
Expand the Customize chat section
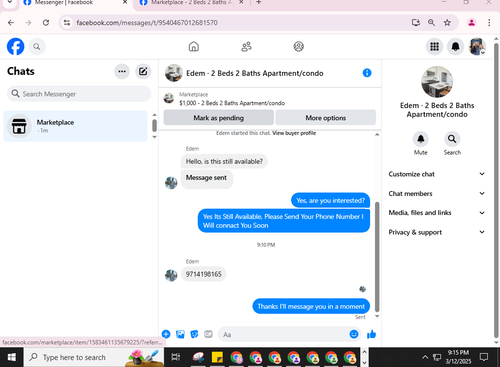(437, 174)
